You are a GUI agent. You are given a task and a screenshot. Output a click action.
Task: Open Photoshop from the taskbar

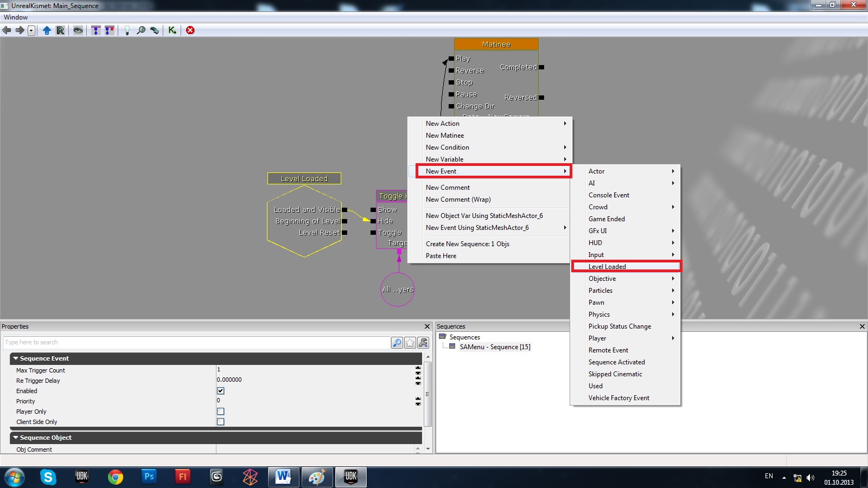point(149,477)
